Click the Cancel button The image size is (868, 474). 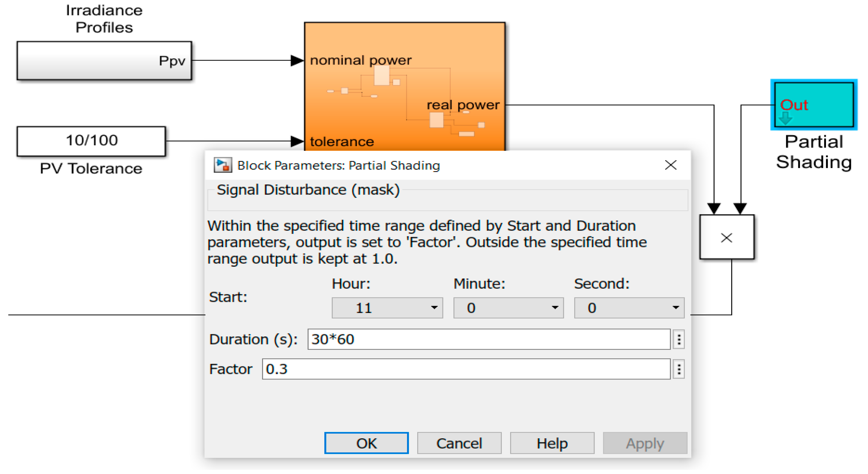[459, 443]
